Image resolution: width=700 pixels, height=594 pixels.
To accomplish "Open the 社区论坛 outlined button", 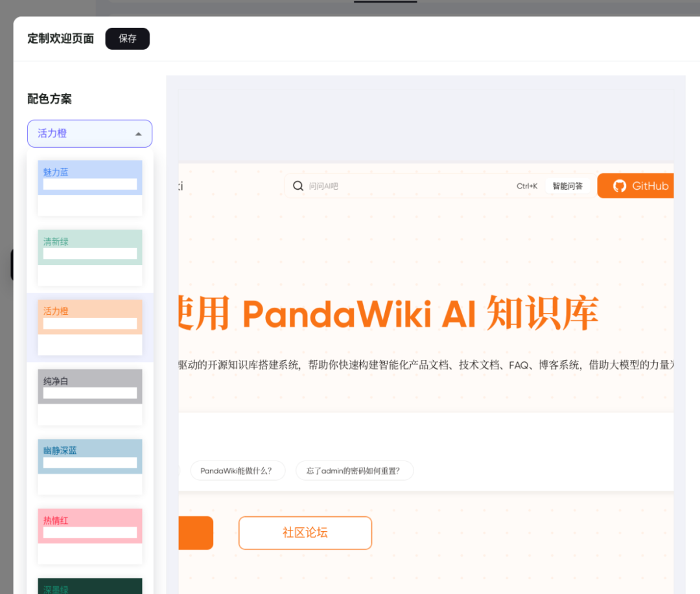I will (305, 533).
